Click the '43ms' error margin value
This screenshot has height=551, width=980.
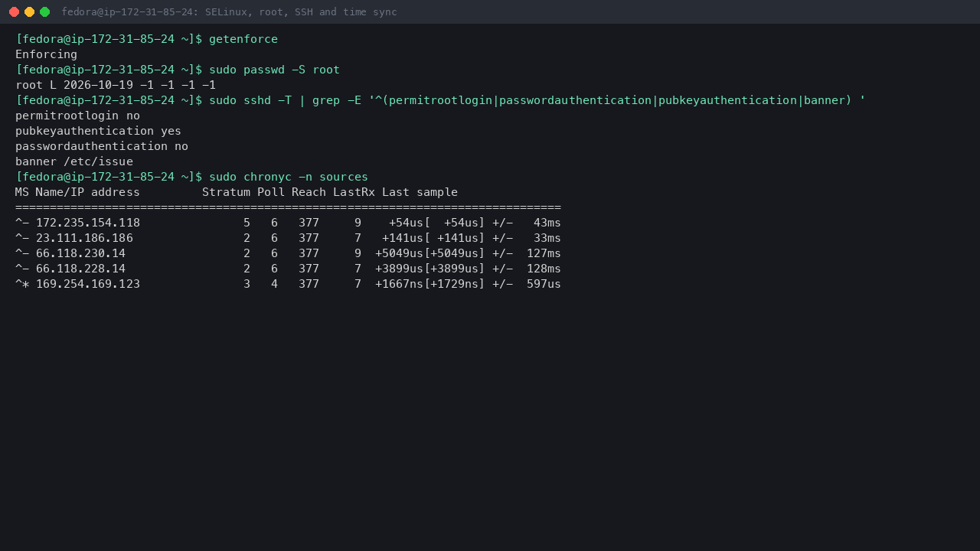547,223
